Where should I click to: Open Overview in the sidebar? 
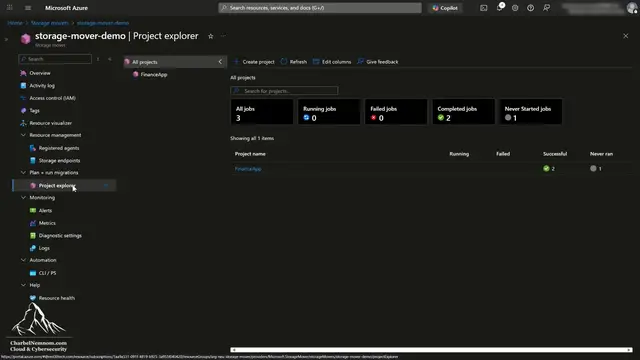click(40, 73)
